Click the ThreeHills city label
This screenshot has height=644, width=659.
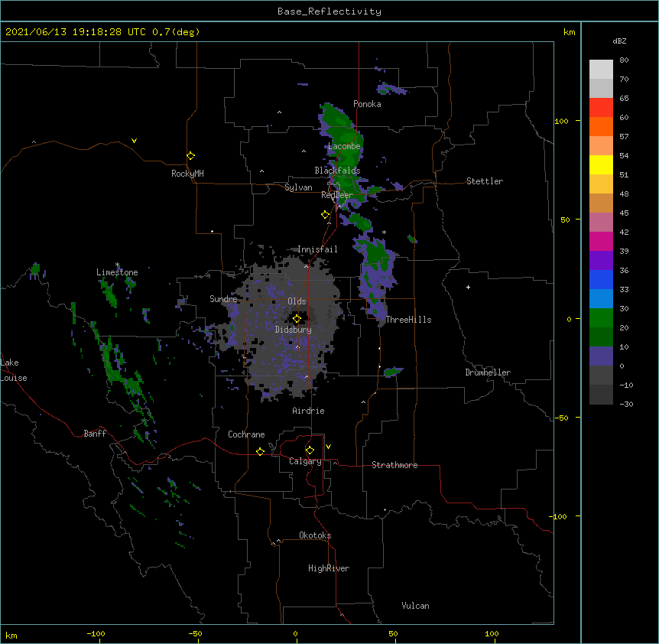point(408,320)
